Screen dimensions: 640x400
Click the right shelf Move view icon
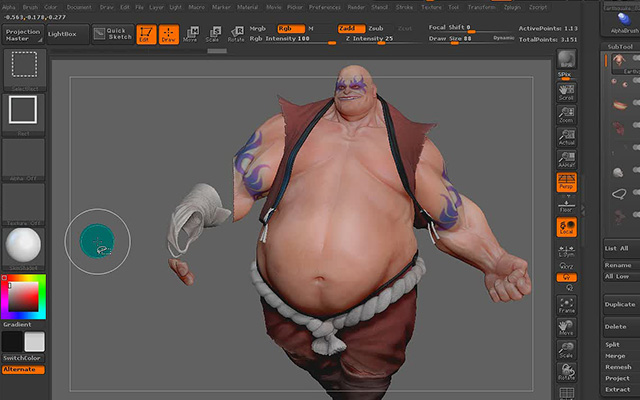tap(567, 328)
